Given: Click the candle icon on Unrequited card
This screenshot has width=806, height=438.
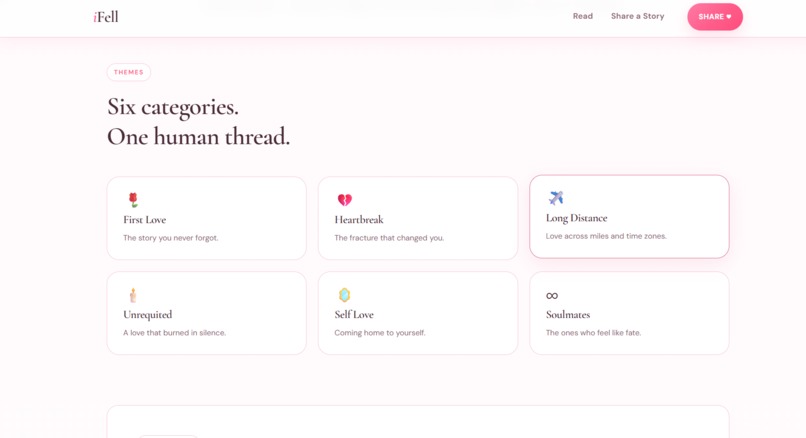Looking at the screenshot, I should click(133, 295).
